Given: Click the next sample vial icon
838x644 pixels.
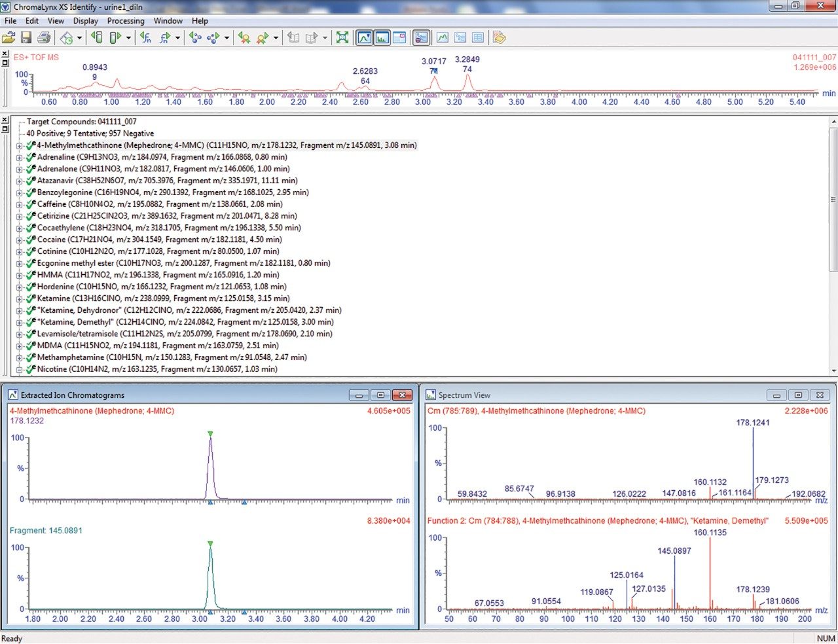Looking at the screenshot, I should tap(115, 38).
